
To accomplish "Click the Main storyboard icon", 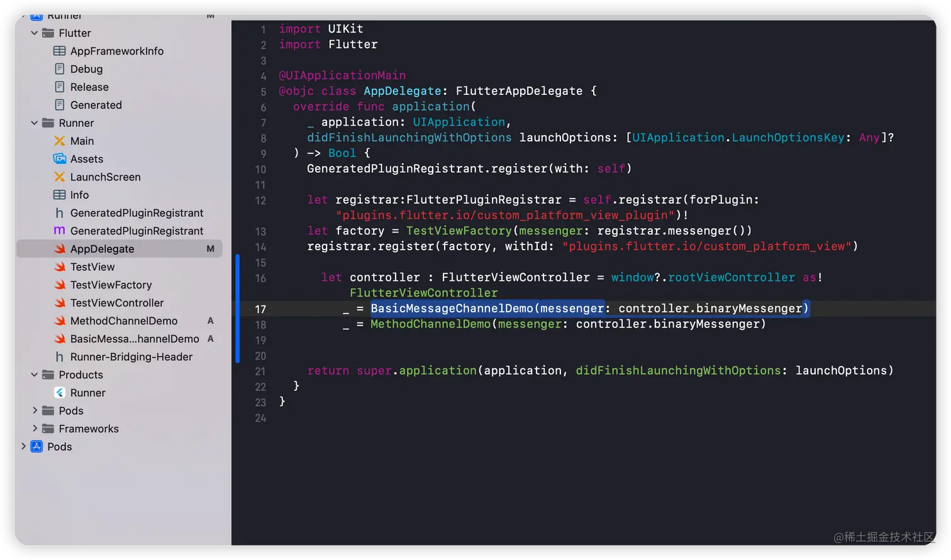I will (60, 141).
